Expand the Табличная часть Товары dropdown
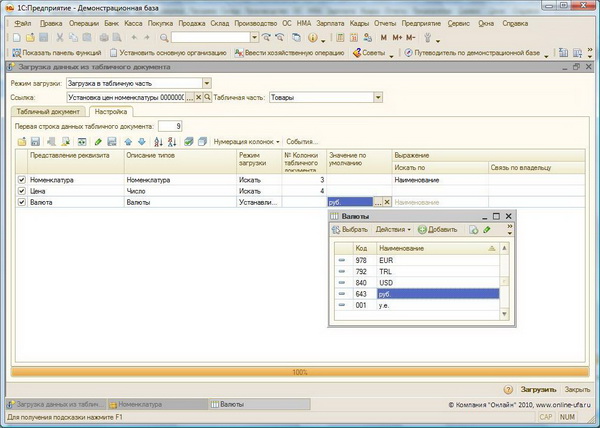The width and height of the screenshot is (600, 428). click(x=378, y=98)
